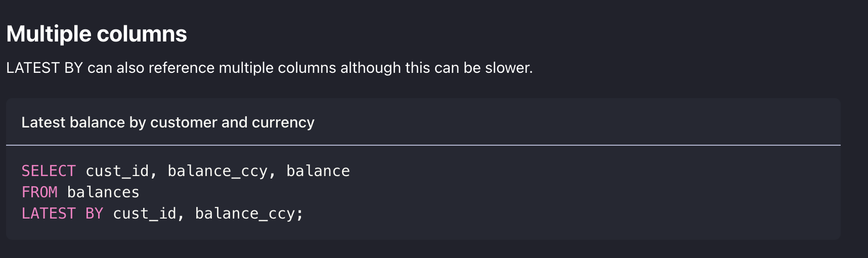Click the FROM keyword in the query
This screenshot has width=868, height=258.
[x=39, y=192]
